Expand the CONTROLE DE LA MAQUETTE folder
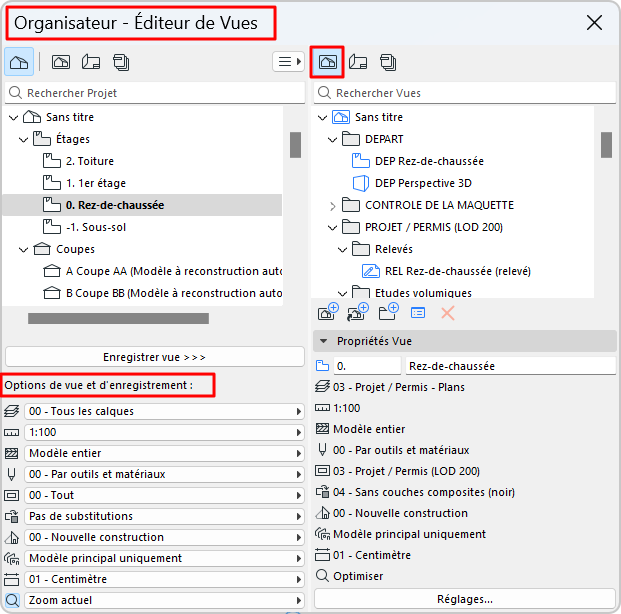Image resolution: width=621 pixels, height=614 pixels. click(333, 205)
